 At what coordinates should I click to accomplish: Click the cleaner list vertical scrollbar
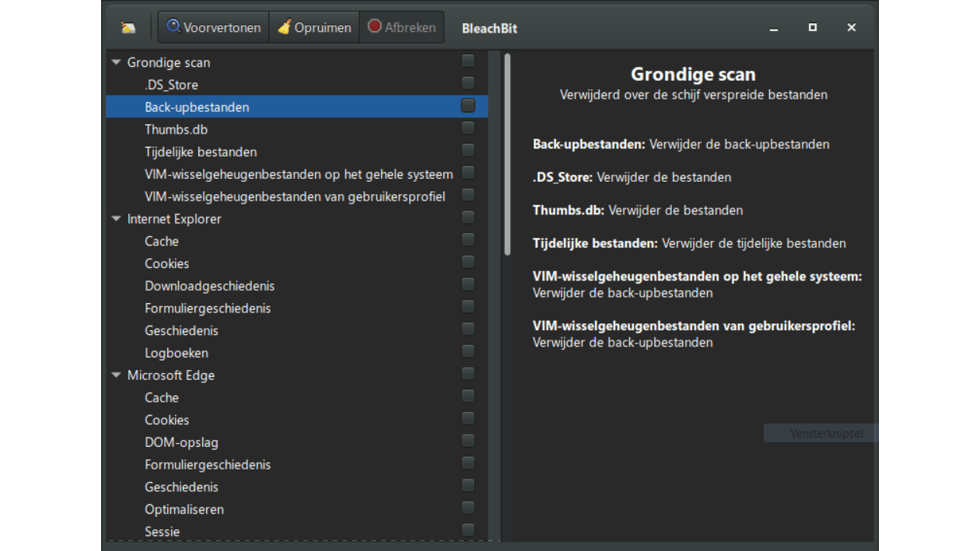coord(507,155)
